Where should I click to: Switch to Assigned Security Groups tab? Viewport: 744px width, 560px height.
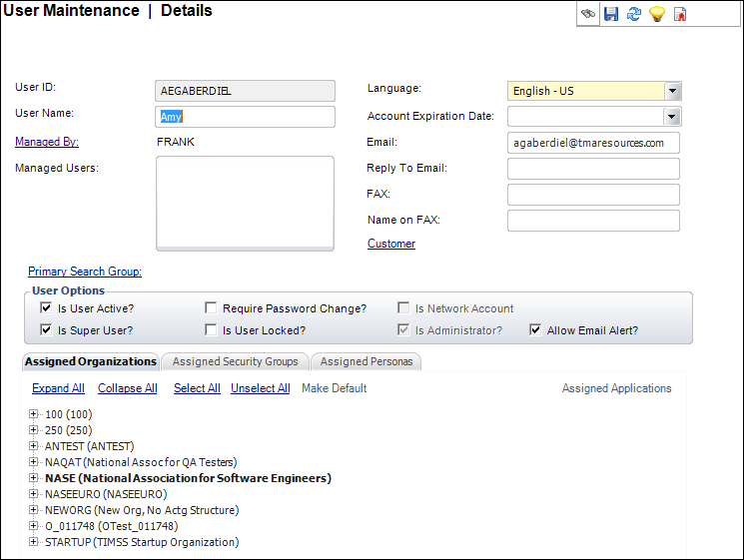pyautogui.click(x=235, y=361)
